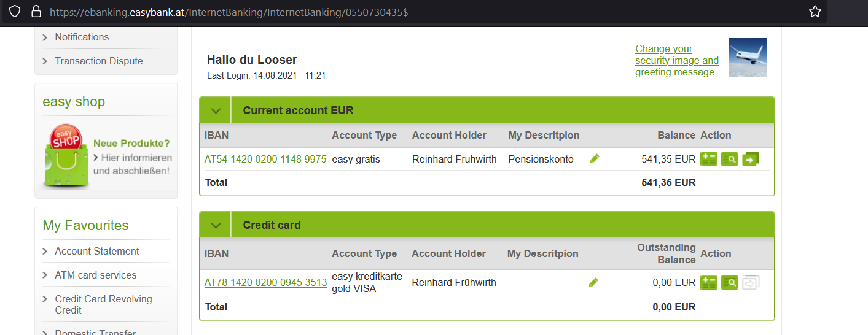868x335 pixels.
Task: Bookmark page with the star icon
Action: [x=815, y=11]
